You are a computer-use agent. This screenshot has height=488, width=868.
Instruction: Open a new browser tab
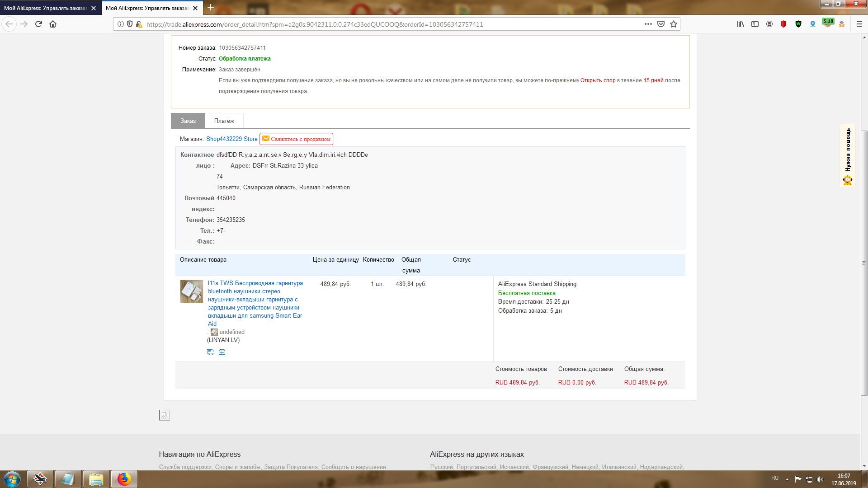[x=211, y=8]
